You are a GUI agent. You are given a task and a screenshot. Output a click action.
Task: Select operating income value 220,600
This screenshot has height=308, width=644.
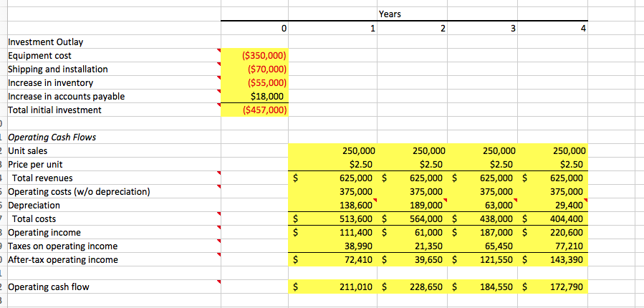(x=567, y=233)
